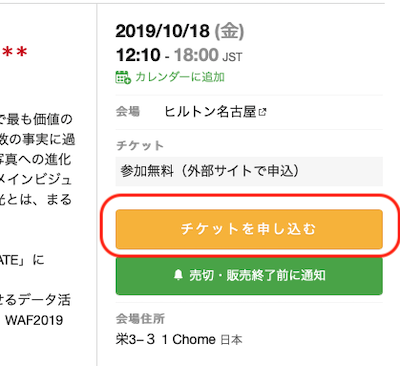Click the 栄3–3 1 Chome address
The image size is (400, 366).
166,340
